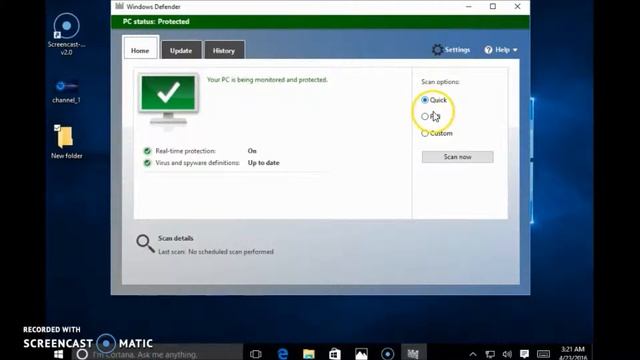Image resolution: width=640 pixels, height=360 pixels.
Task: Close the Windows Defender window
Action: click(x=517, y=7)
